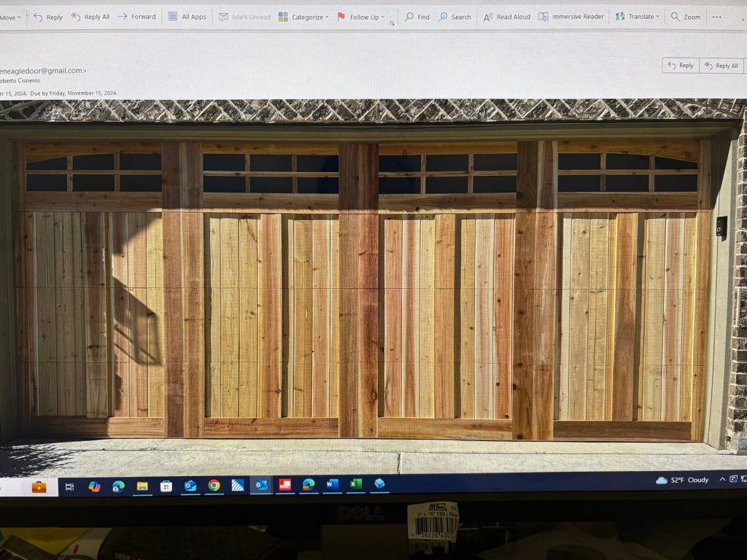Expand the Translate dropdown menu

point(637,16)
